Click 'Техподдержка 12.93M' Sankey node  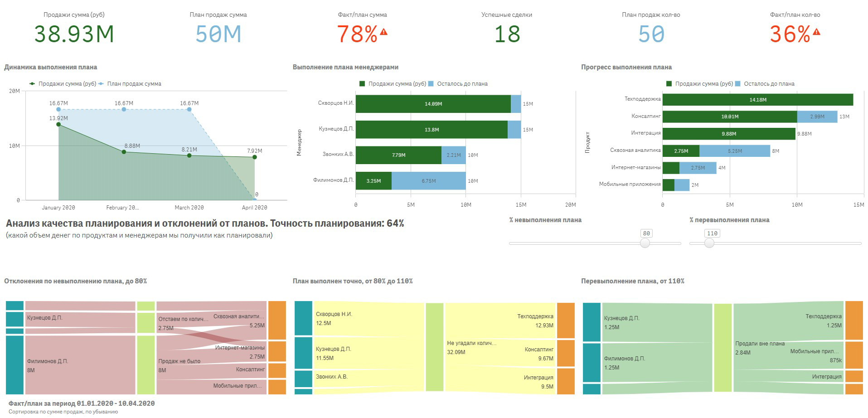pyautogui.click(x=566, y=321)
